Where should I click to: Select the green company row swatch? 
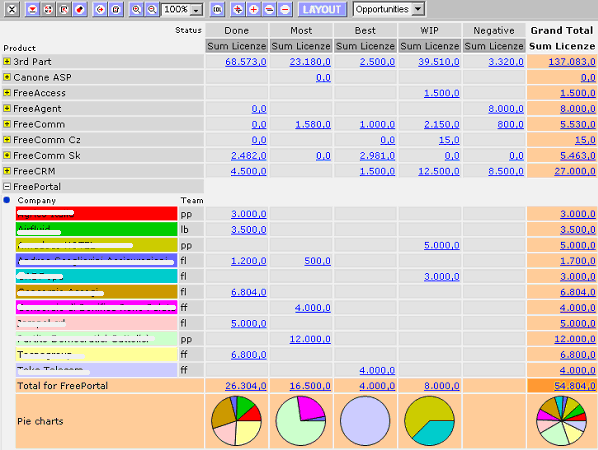[97, 229]
